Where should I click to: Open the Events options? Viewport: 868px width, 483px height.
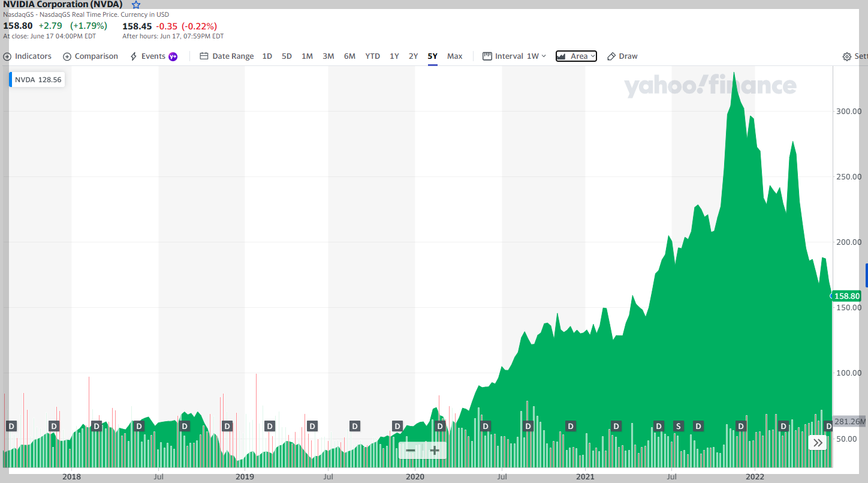tap(154, 56)
